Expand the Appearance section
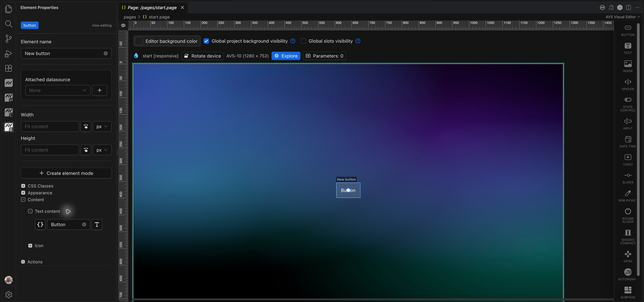Viewport: 644px width, 302px height. (x=23, y=193)
